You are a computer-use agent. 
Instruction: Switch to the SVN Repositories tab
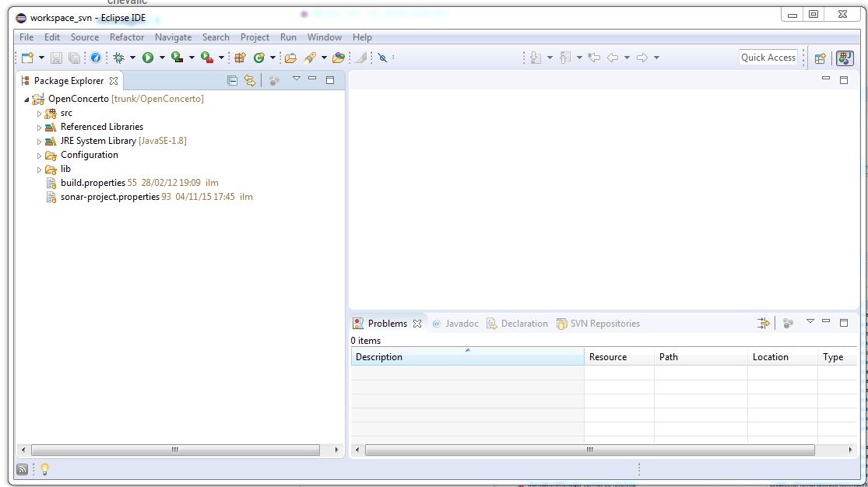[x=598, y=324]
